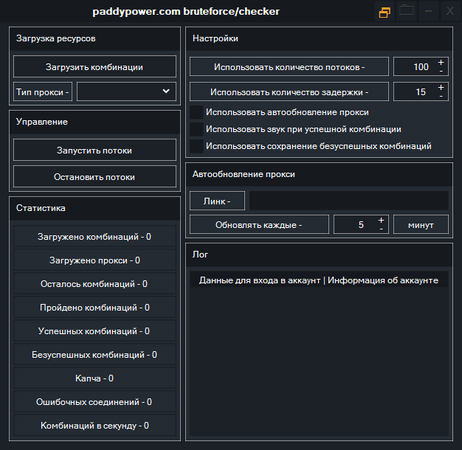This screenshot has height=450, width=462.
Task: Enable Использовать автообновление прокси checkbox
Action: pos(196,112)
